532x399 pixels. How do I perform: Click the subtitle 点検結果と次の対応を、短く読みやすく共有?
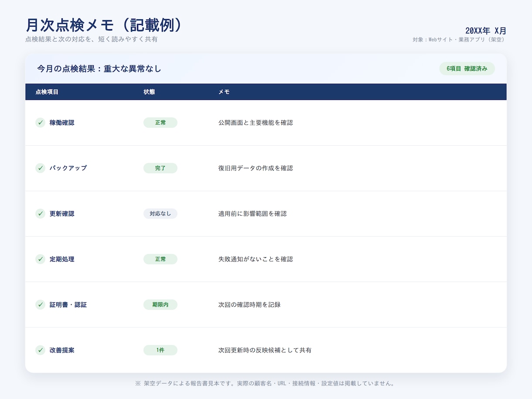click(91, 39)
